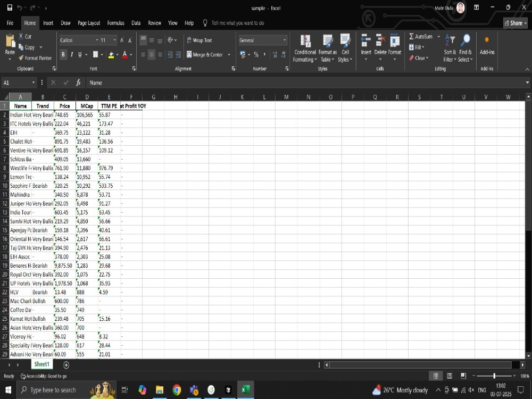Open Cell Styles gallery
The width and height of the screenshot is (532, 399).
coord(345,48)
